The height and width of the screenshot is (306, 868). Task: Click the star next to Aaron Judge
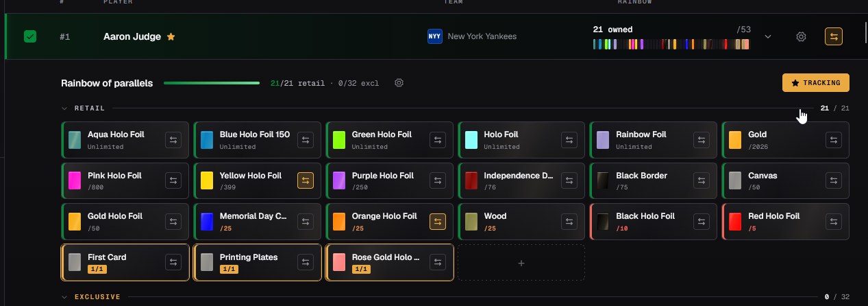pyautogui.click(x=171, y=36)
